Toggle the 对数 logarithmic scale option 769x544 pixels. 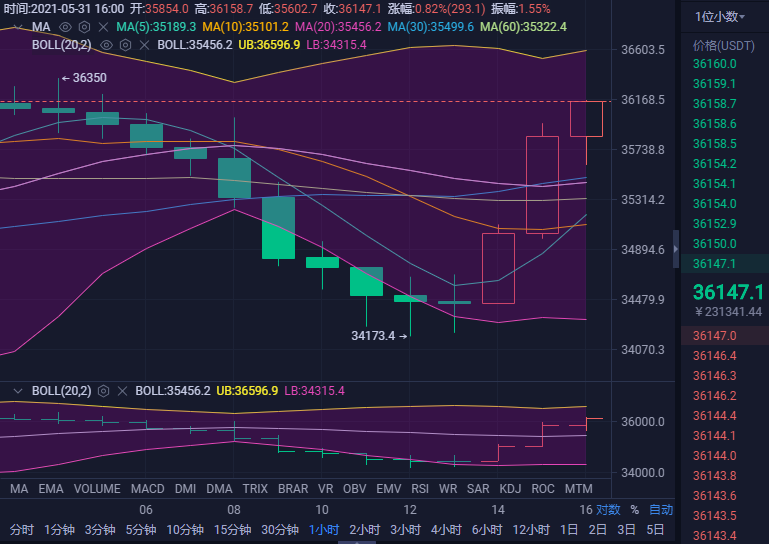coord(609,510)
